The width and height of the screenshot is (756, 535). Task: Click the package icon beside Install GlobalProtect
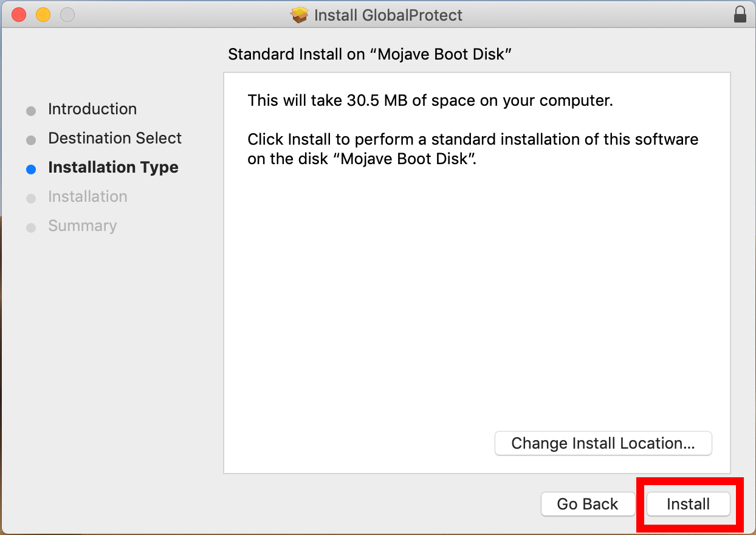[x=300, y=15]
